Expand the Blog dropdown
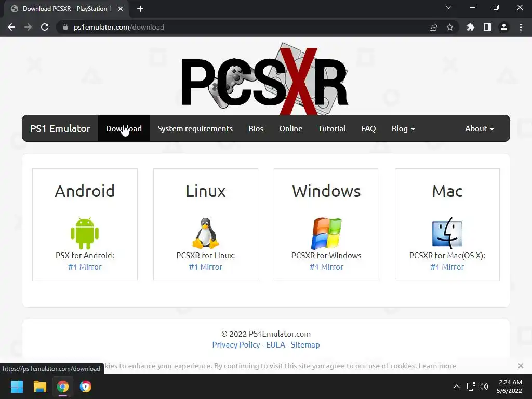Image resolution: width=532 pixels, height=399 pixels. pyautogui.click(x=403, y=129)
